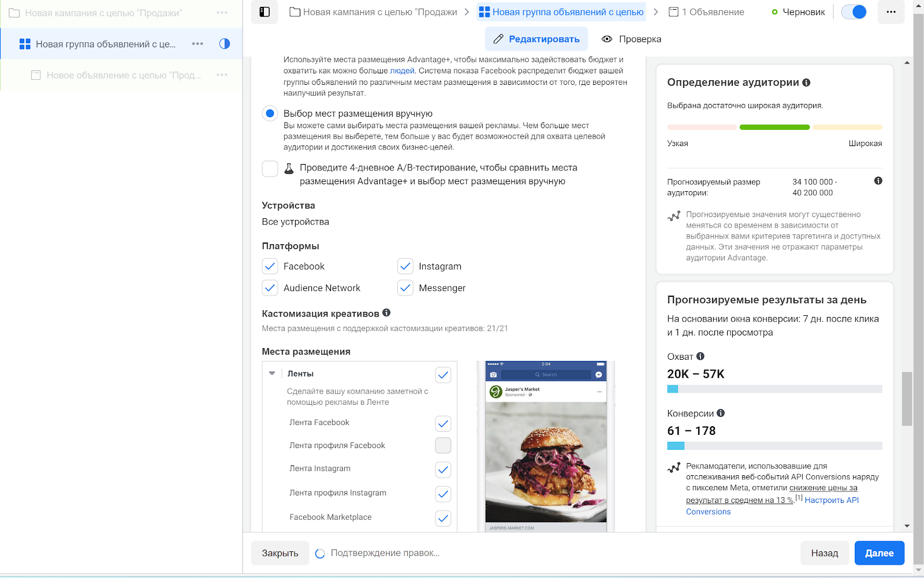Open campaign folder icon in breadcrumb
Screen dimensions: 924x578
(x=295, y=12)
